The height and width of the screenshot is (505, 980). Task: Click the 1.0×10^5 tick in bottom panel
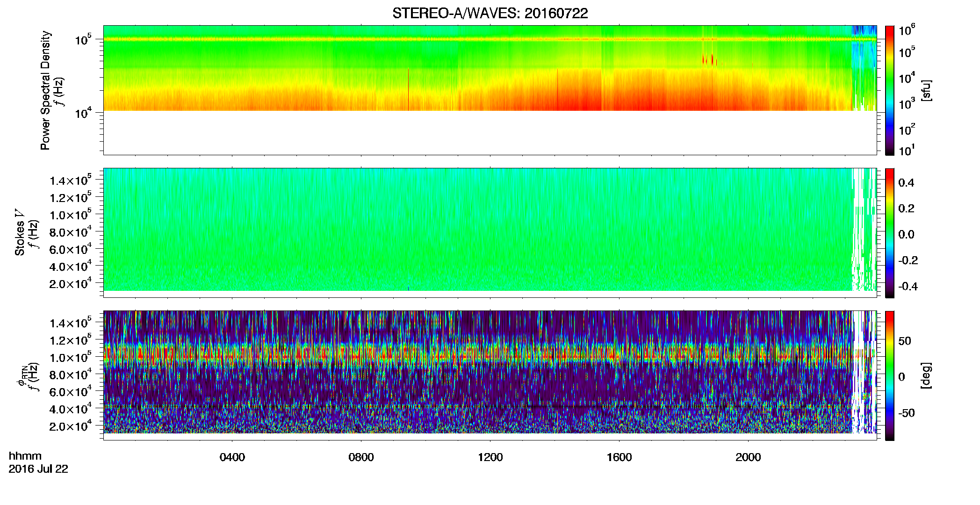coord(70,357)
